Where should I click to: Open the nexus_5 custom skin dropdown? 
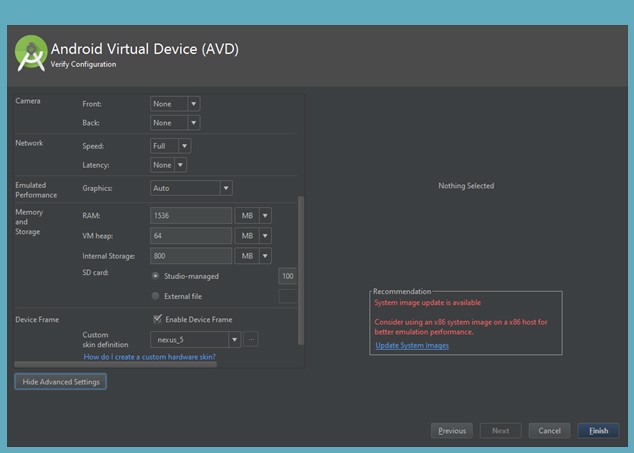(x=195, y=340)
